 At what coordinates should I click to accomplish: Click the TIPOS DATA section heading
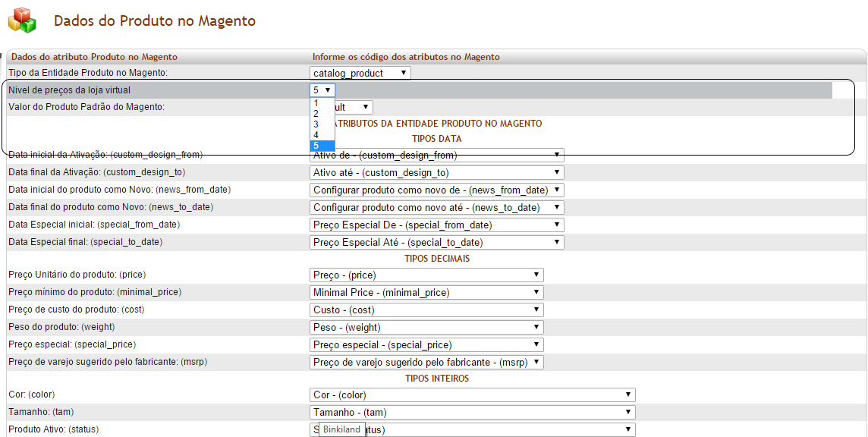[437, 139]
